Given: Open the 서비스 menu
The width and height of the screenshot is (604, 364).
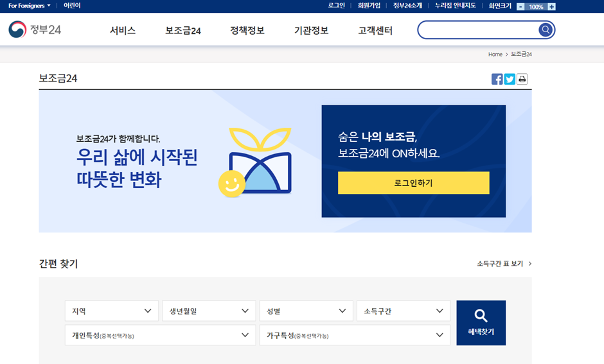Looking at the screenshot, I should [x=123, y=30].
